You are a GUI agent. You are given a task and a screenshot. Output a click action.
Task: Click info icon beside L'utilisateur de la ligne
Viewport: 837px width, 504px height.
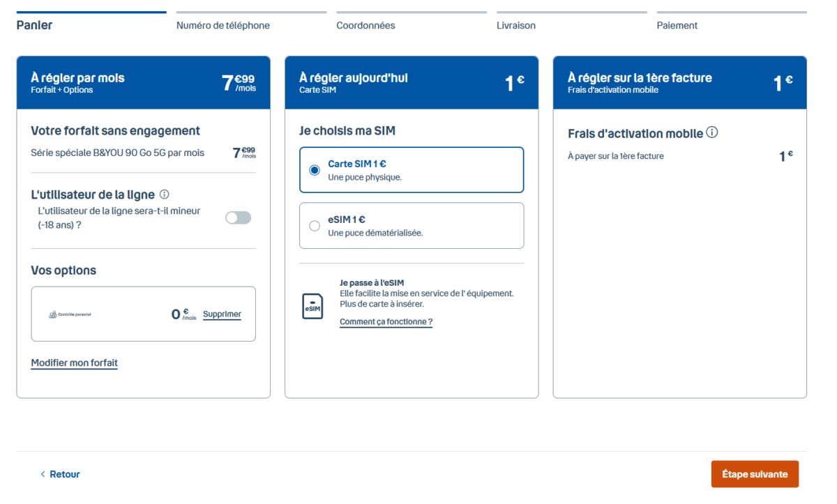(165, 194)
